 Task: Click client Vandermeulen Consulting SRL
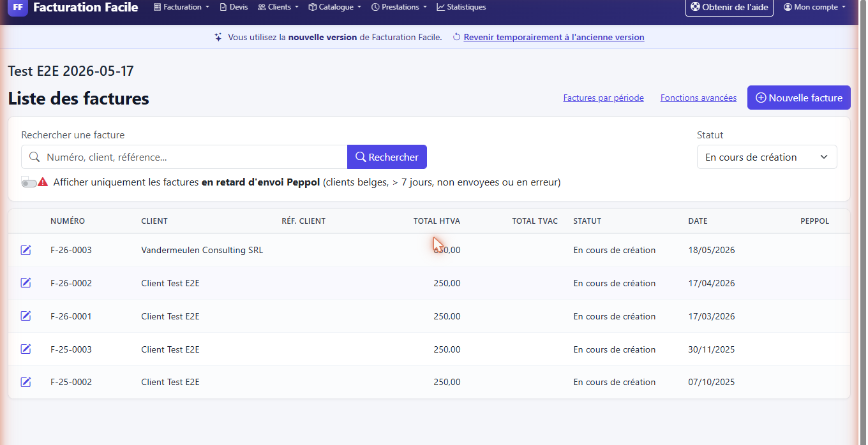[202, 250]
